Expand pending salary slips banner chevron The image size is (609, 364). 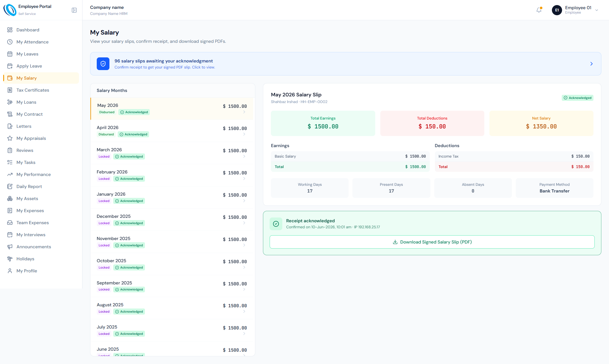point(591,64)
